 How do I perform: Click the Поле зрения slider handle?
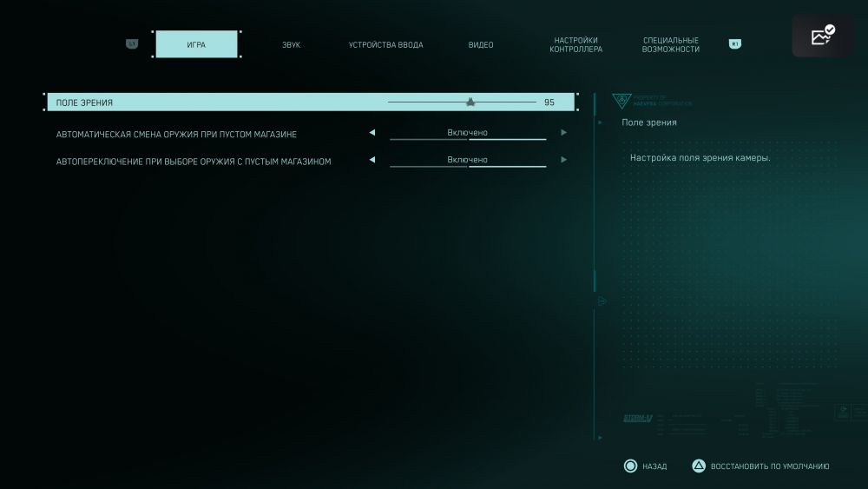click(x=470, y=102)
